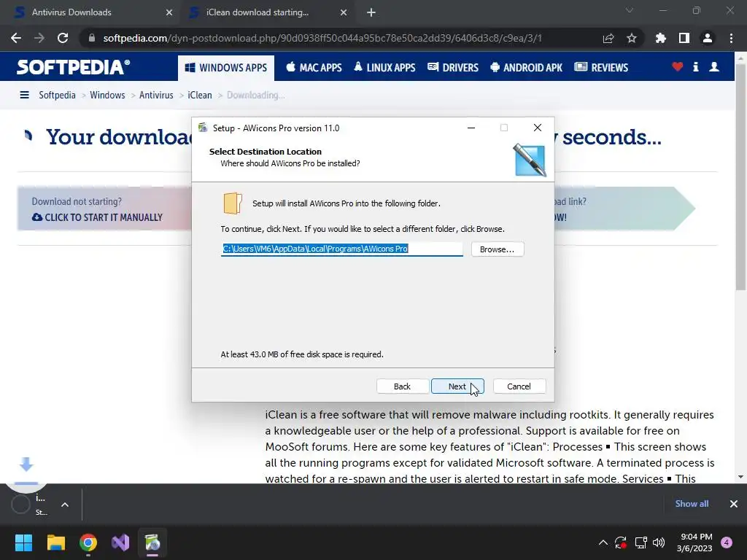The image size is (747, 560).
Task: Open the Android APK section
Action: click(527, 68)
